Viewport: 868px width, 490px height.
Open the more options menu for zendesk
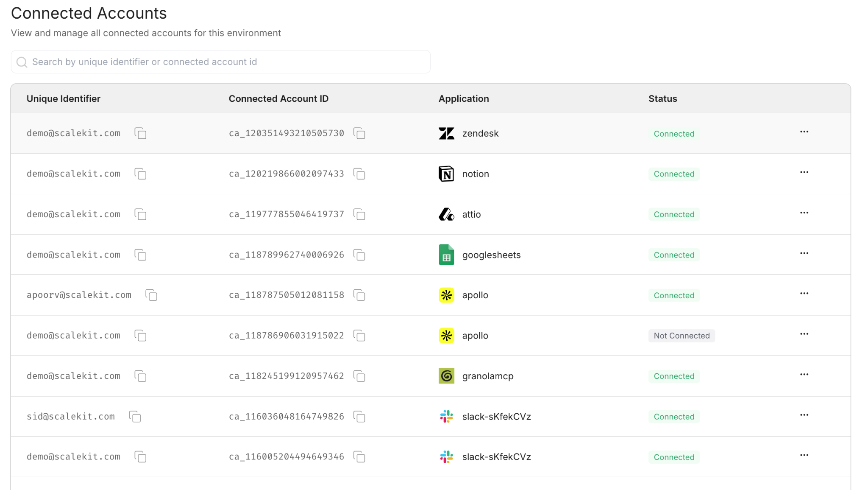[x=804, y=132]
